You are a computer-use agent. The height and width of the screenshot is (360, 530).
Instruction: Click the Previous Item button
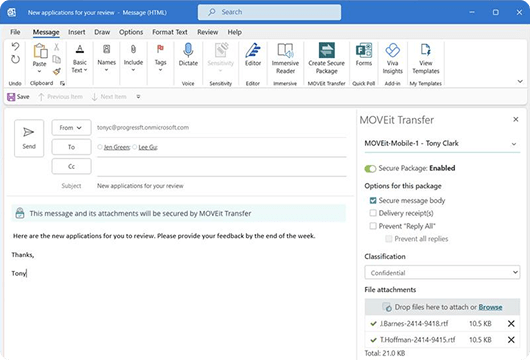[x=61, y=97]
